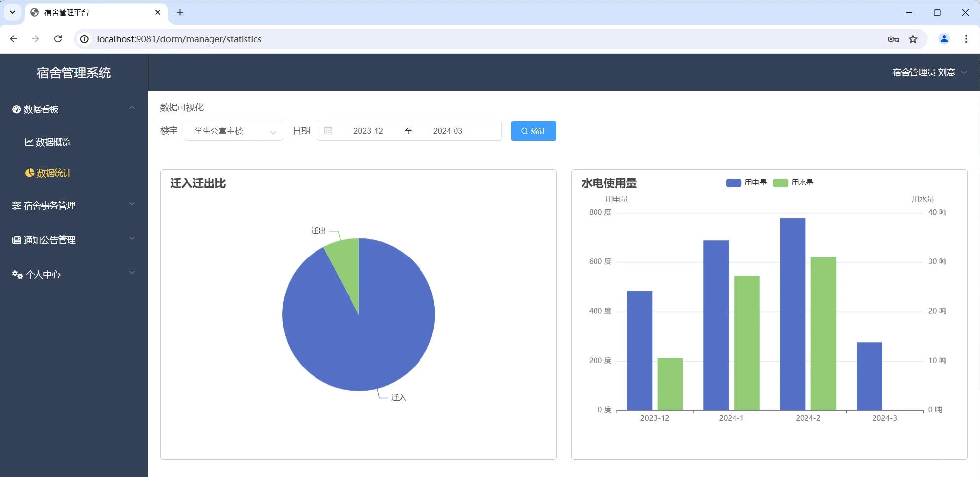Click the 宿舍管理系统 title link

point(74,73)
